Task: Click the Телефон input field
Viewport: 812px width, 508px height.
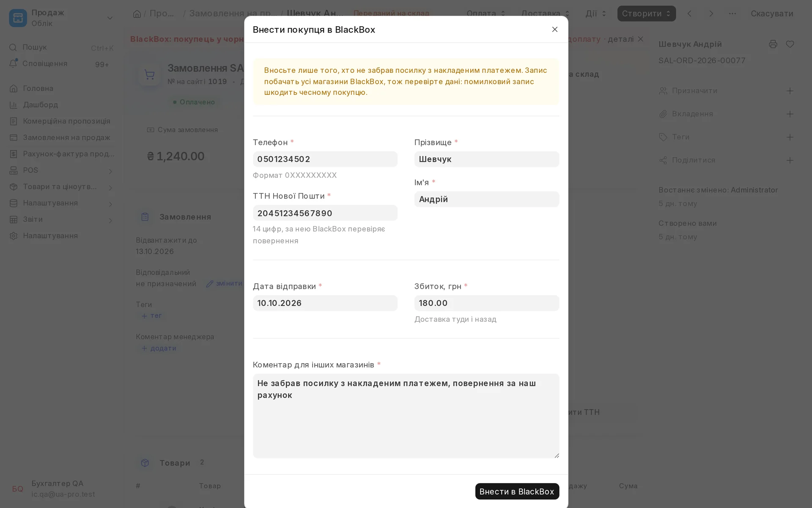Action: point(325,159)
